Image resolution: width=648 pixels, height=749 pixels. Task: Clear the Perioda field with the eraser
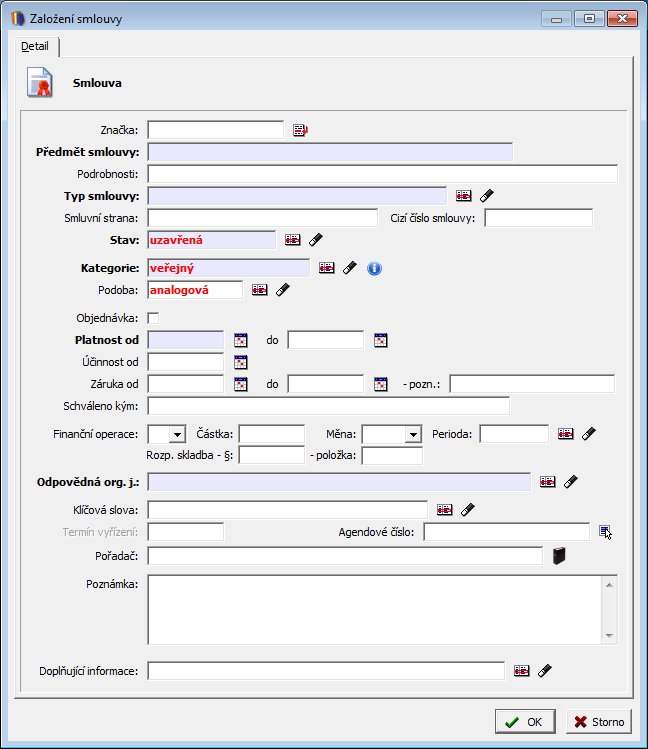click(x=589, y=434)
